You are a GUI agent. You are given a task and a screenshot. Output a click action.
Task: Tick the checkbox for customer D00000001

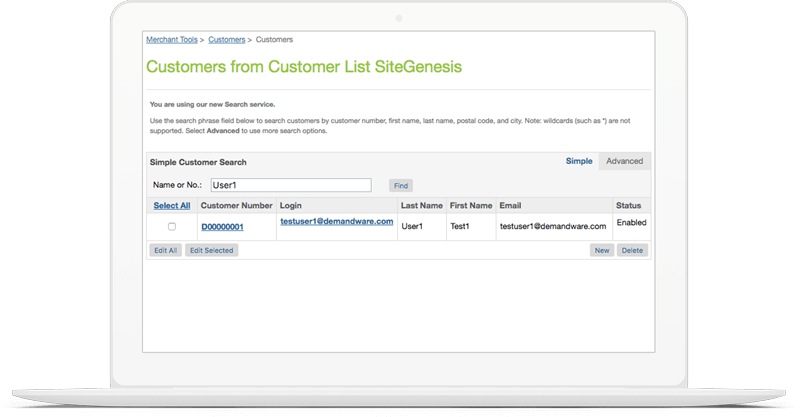click(172, 227)
